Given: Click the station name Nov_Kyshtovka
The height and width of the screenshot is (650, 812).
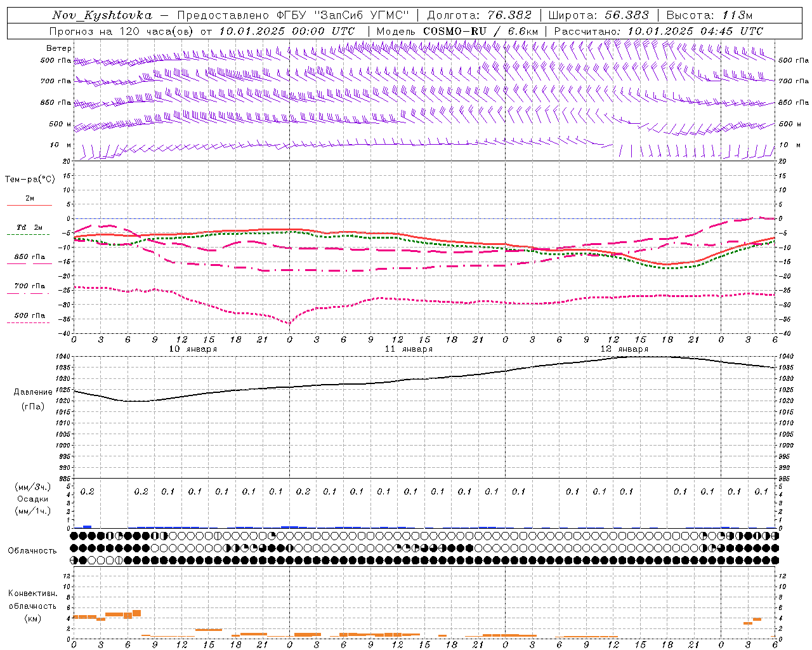Looking at the screenshot, I should point(102,15).
